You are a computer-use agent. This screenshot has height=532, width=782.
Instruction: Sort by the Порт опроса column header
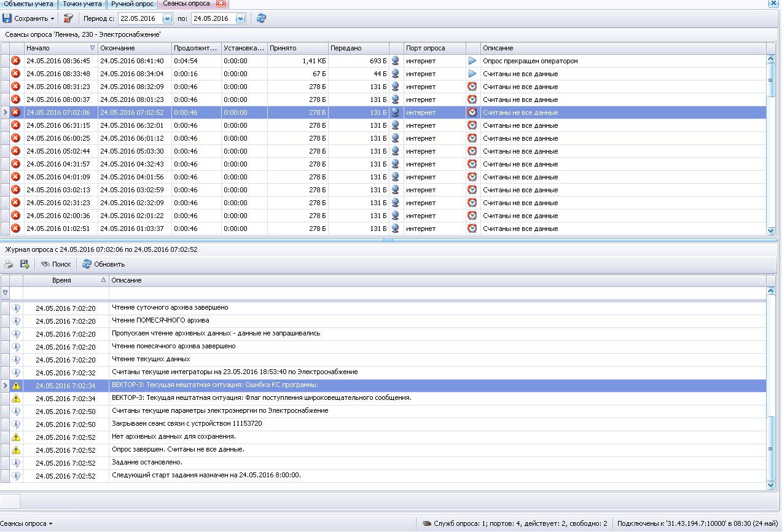[x=434, y=48]
